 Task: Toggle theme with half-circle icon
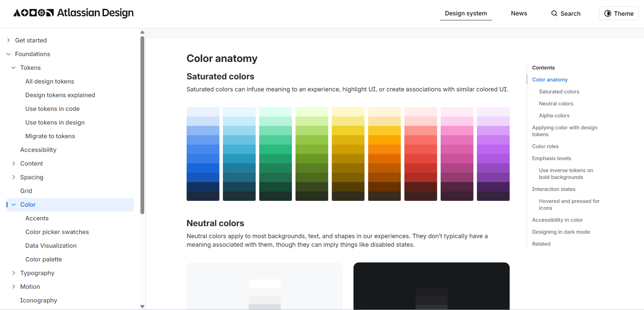coord(607,13)
